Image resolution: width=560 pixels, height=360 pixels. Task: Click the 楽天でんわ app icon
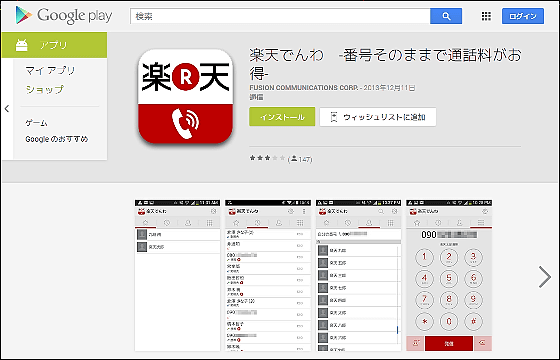tap(185, 96)
